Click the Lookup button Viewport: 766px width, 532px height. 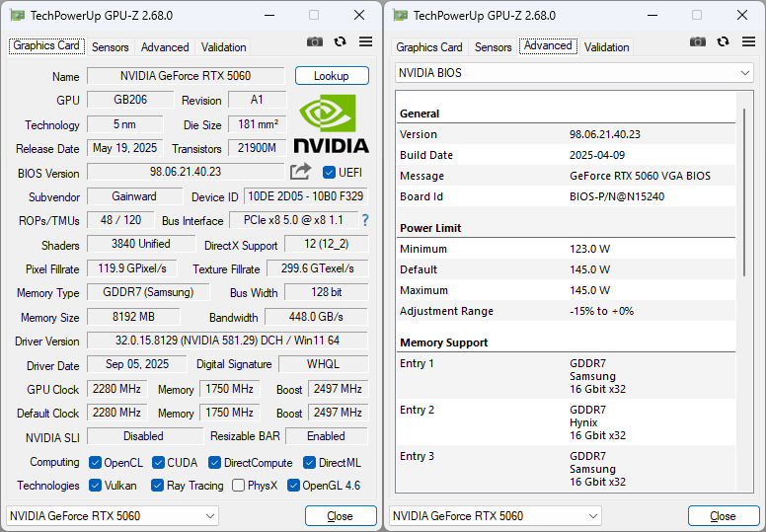click(x=332, y=76)
